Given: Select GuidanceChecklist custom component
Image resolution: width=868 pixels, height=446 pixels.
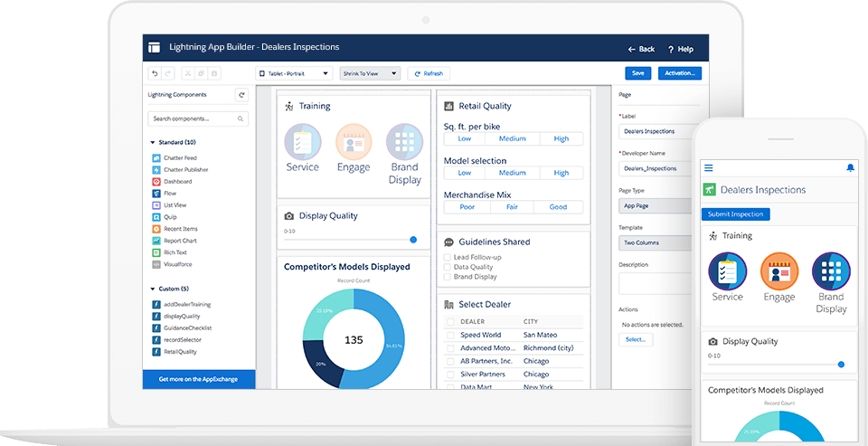Looking at the screenshot, I should point(182,328).
